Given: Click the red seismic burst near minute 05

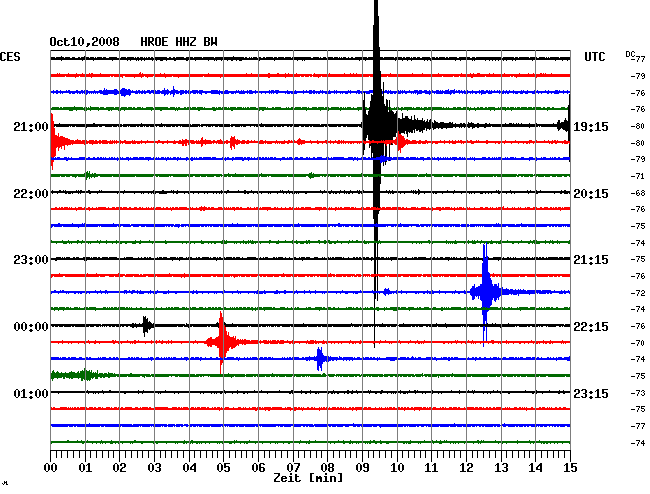Looking at the screenshot, I should [222, 342].
